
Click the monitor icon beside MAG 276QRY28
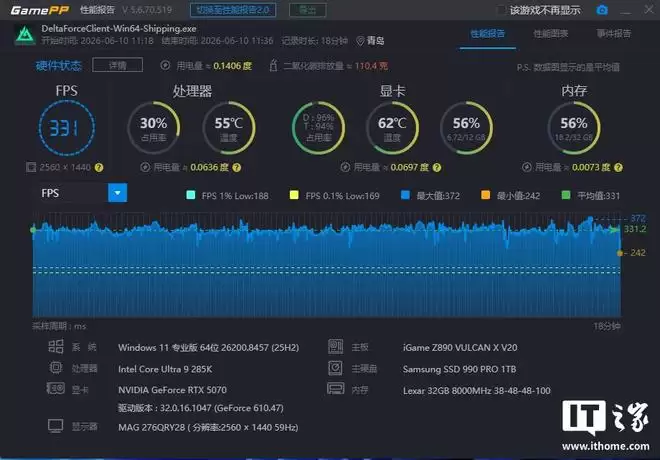[56, 426]
